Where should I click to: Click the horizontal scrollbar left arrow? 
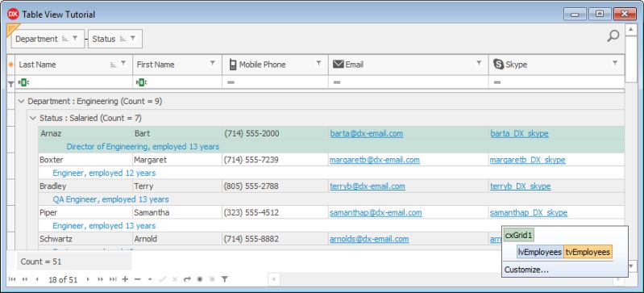coord(273,279)
